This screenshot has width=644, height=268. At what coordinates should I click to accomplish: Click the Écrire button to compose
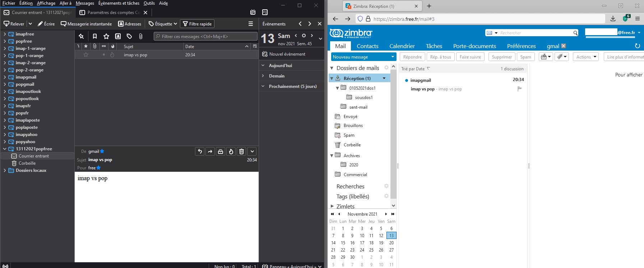pos(46,24)
